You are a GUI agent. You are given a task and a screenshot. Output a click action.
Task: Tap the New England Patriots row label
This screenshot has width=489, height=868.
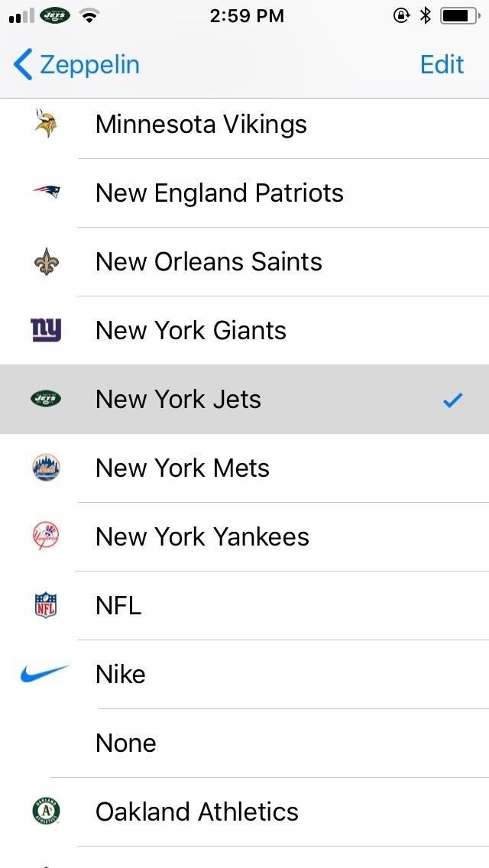219,193
